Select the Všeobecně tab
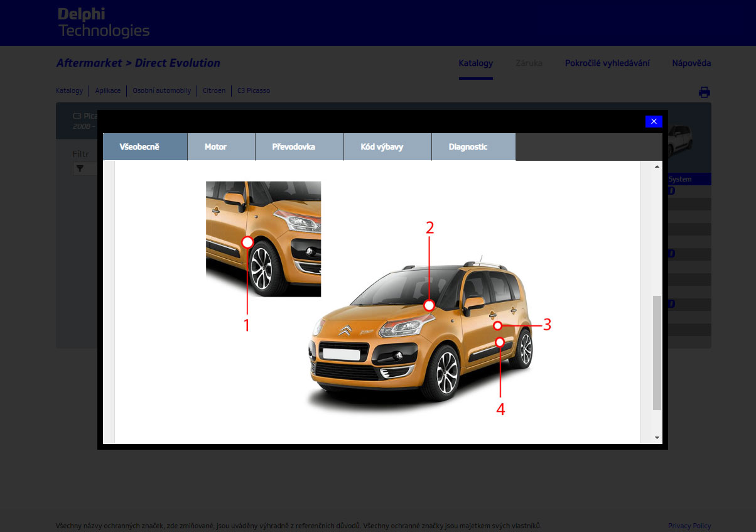This screenshot has width=756, height=532. 145,147
